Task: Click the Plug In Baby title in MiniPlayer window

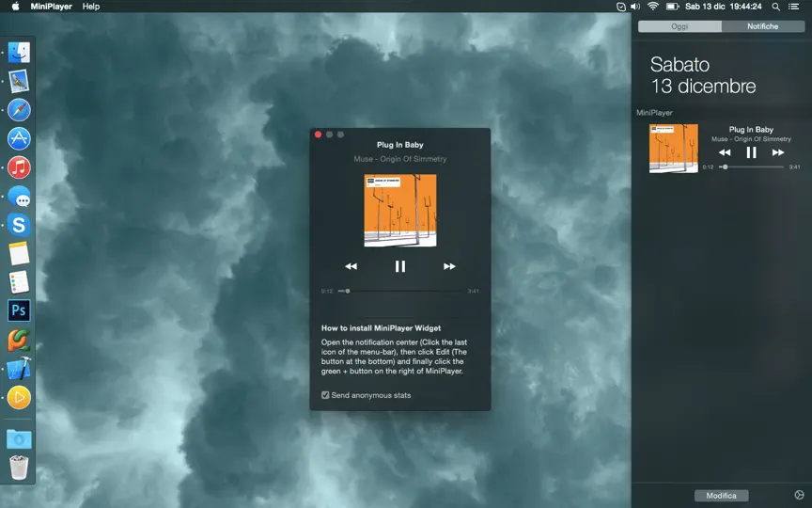Action: click(399, 145)
